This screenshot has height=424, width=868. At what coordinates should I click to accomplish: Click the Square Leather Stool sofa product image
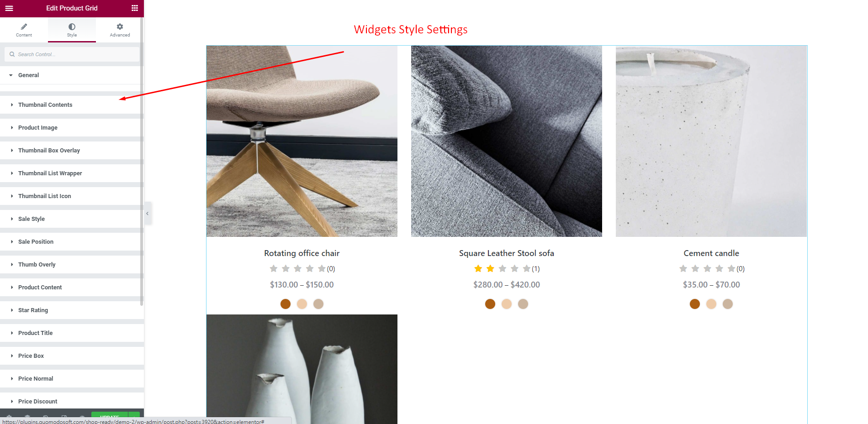507,141
